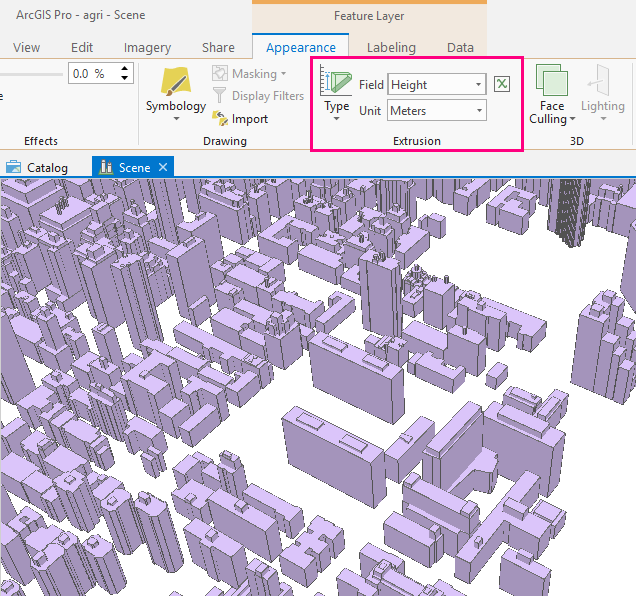
Task: Expand the Symbology dropdown arrow
Action: pyautogui.click(x=176, y=119)
